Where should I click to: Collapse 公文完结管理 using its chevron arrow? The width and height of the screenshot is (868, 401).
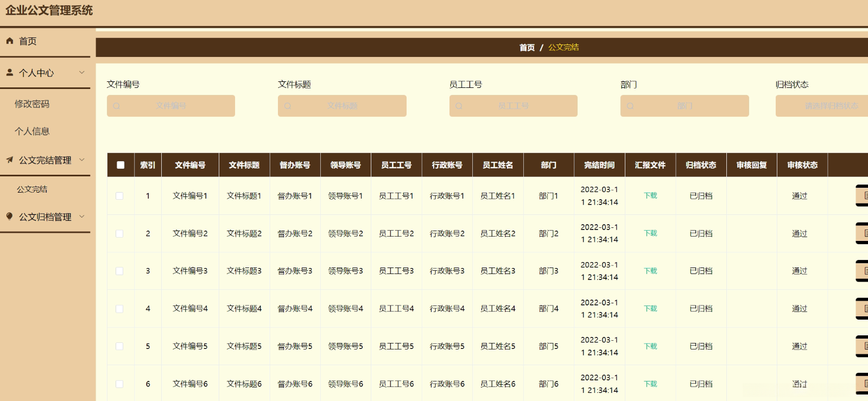[82, 160]
